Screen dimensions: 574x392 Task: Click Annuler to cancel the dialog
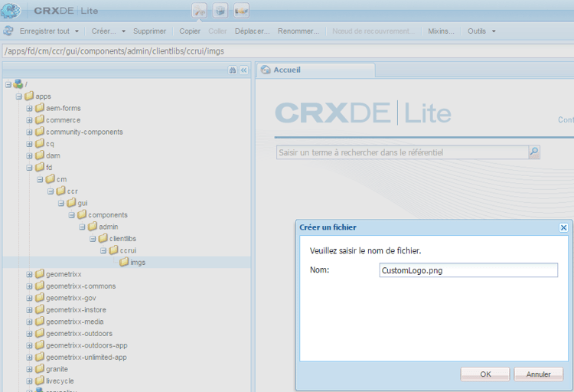(x=539, y=374)
